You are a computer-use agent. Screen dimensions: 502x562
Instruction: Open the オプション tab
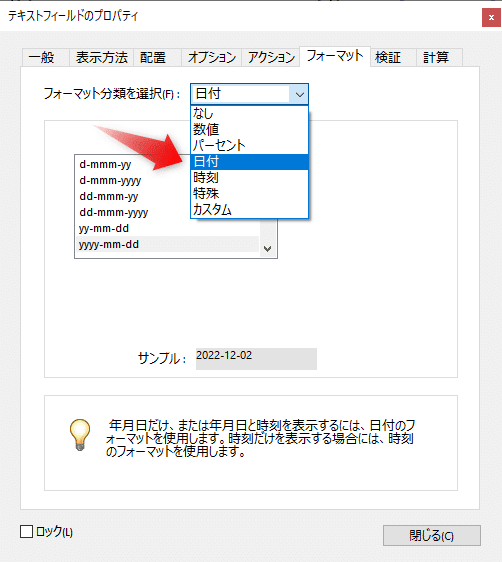click(x=211, y=57)
